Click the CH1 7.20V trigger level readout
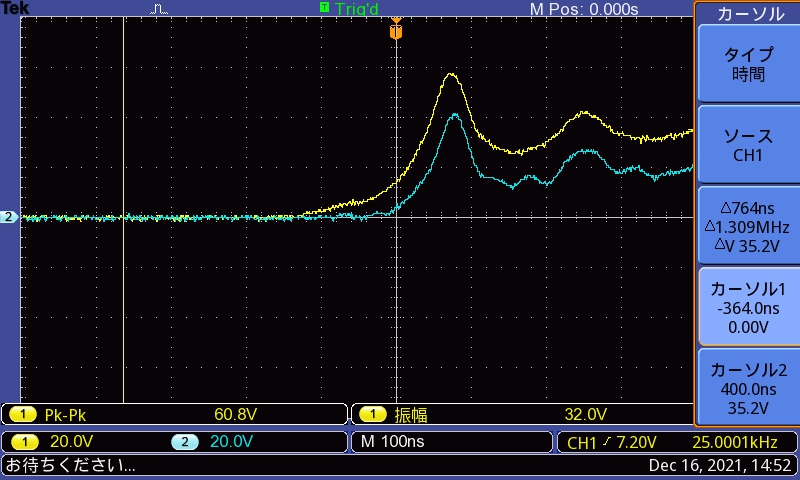 611,442
